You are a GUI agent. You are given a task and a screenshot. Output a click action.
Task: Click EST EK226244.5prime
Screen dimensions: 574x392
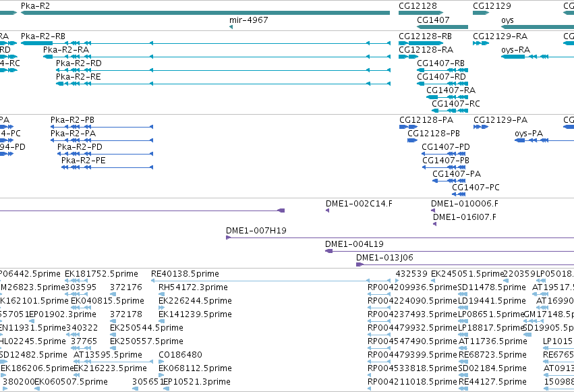point(161,308)
